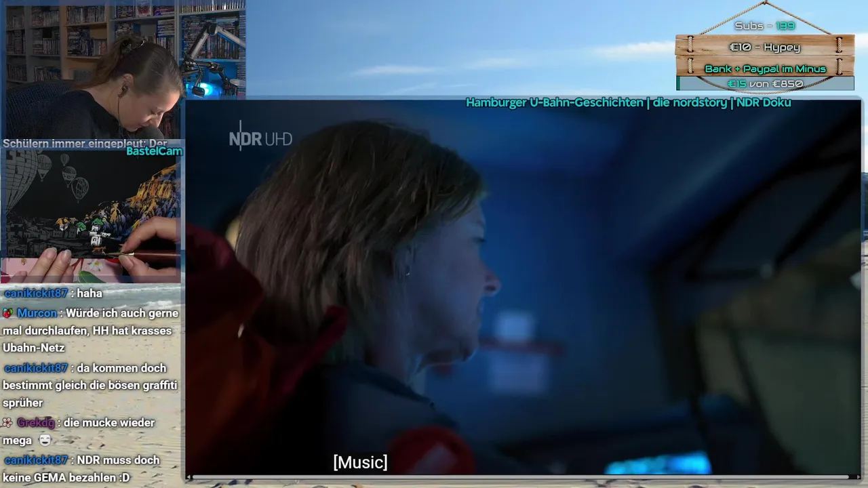Click the Bank + Paypal im Minus goal text
The height and width of the screenshot is (488, 868).
point(765,69)
